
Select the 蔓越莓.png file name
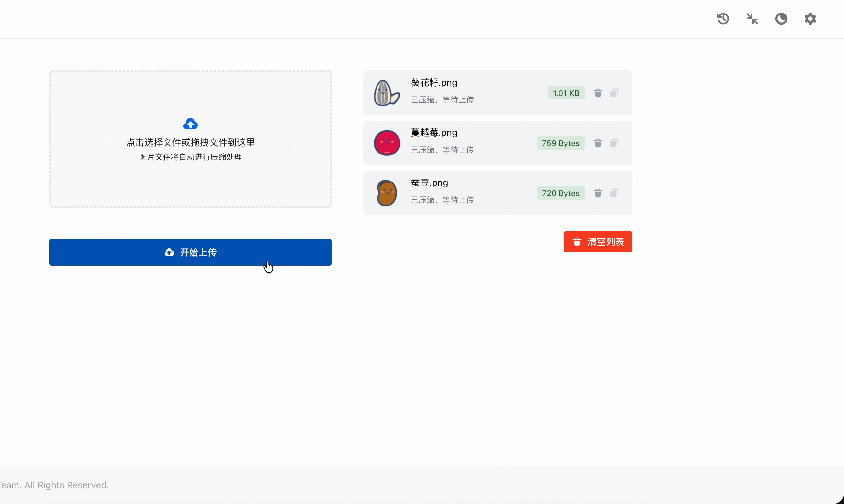[434, 132]
